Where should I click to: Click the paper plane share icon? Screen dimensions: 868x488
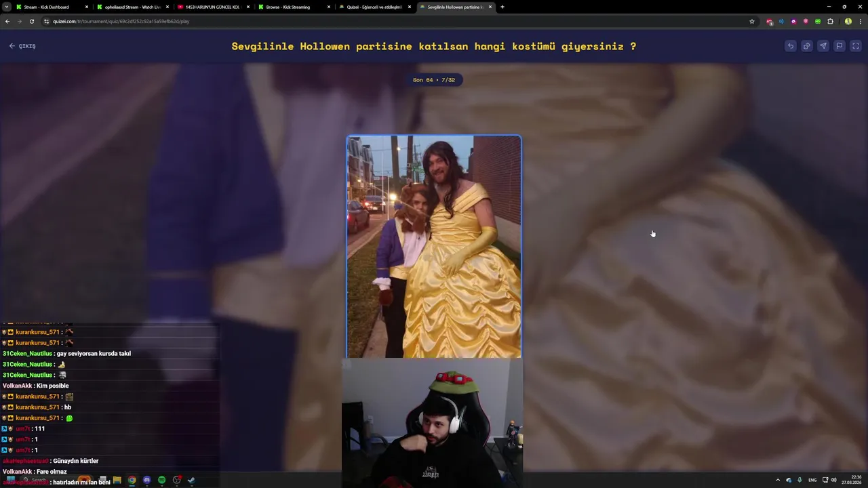point(823,46)
